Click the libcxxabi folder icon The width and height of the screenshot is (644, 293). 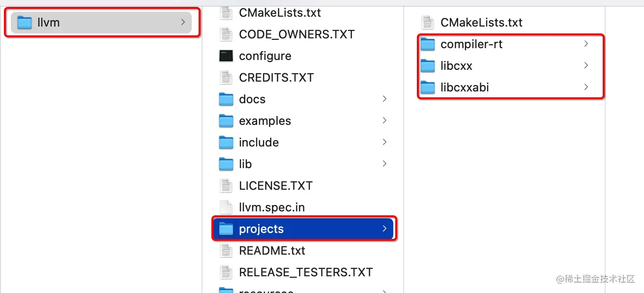[x=428, y=88]
